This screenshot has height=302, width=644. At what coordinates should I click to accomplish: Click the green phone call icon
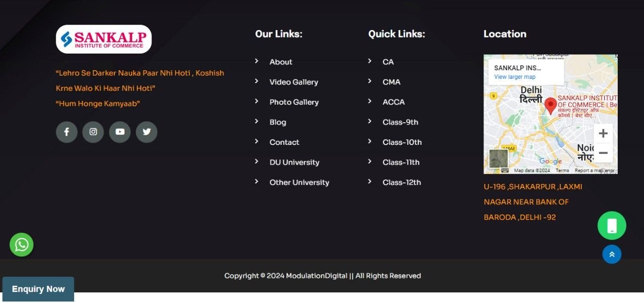[x=612, y=226]
